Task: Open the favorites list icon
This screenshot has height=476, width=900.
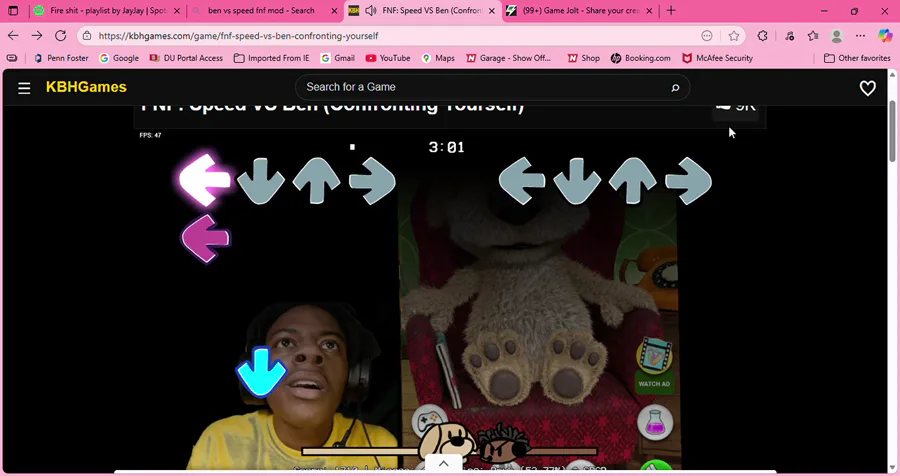Action: click(x=813, y=36)
